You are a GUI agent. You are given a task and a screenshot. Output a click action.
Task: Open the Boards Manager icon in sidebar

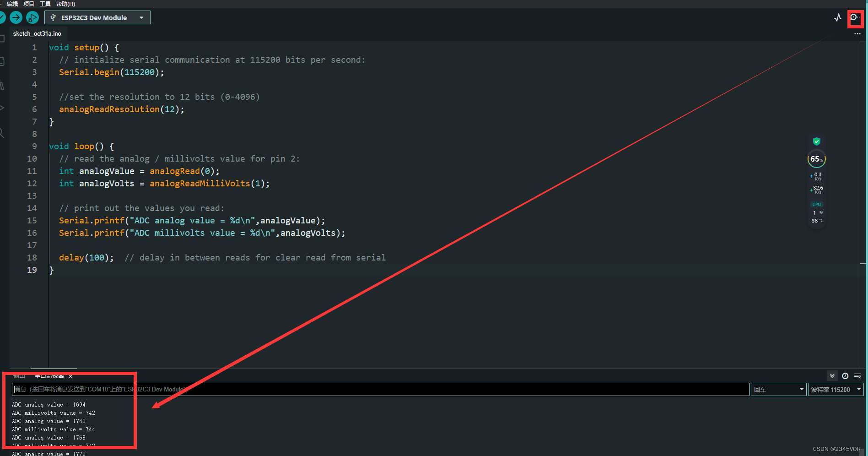pyautogui.click(x=2, y=61)
